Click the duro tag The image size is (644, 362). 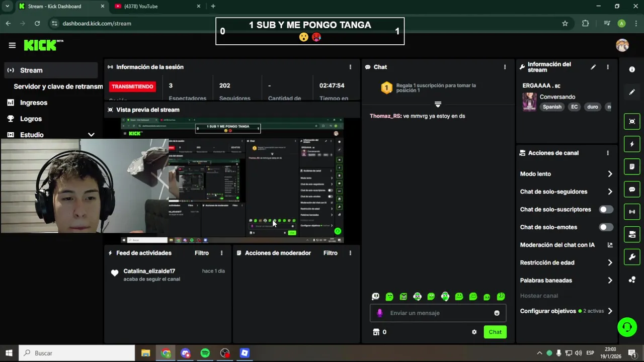pos(593,107)
